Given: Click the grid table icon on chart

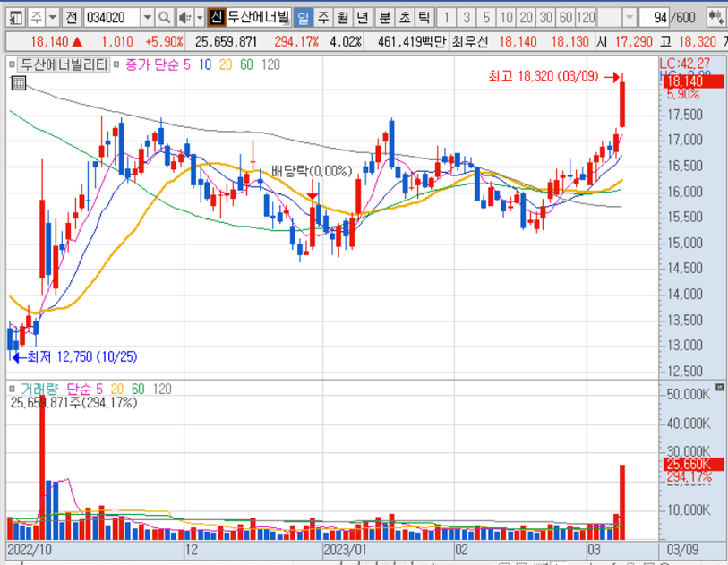Looking at the screenshot, I should [19, 83].
